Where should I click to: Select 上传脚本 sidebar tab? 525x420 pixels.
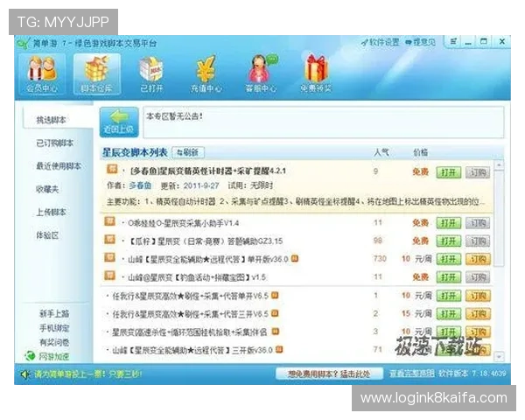[x=52, y=213]
